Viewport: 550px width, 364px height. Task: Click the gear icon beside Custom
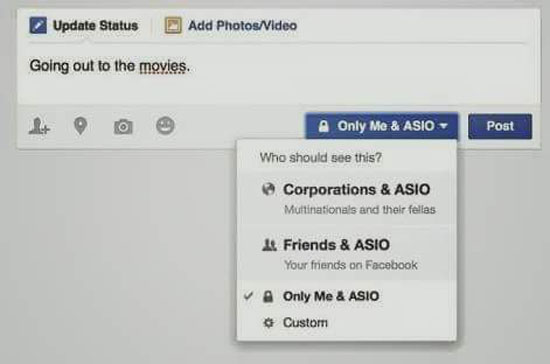268,323
